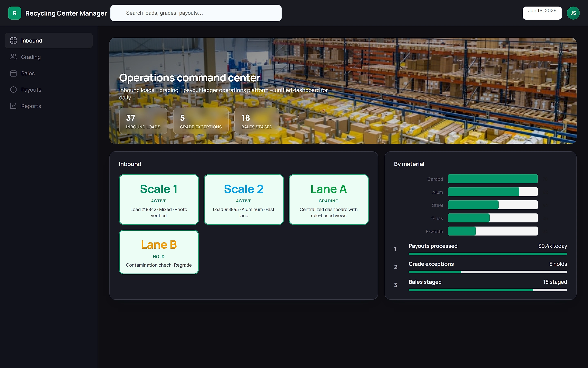Click the Recycling Center Manager title
Screen dimensions: 588x368
coord(66,13)
